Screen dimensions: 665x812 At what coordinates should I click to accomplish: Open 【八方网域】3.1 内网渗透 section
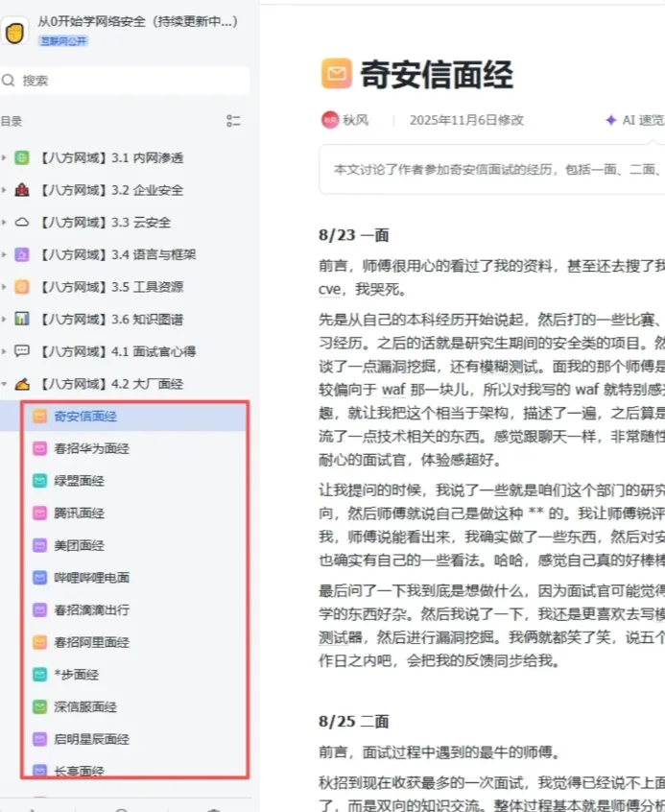point(111,157)
